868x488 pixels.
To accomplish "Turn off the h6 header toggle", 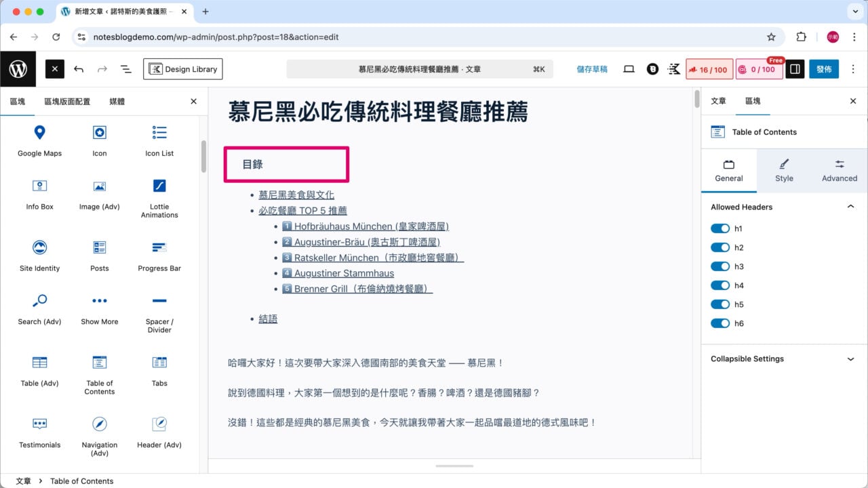I will pyautogui.click(x=720, y=323).
